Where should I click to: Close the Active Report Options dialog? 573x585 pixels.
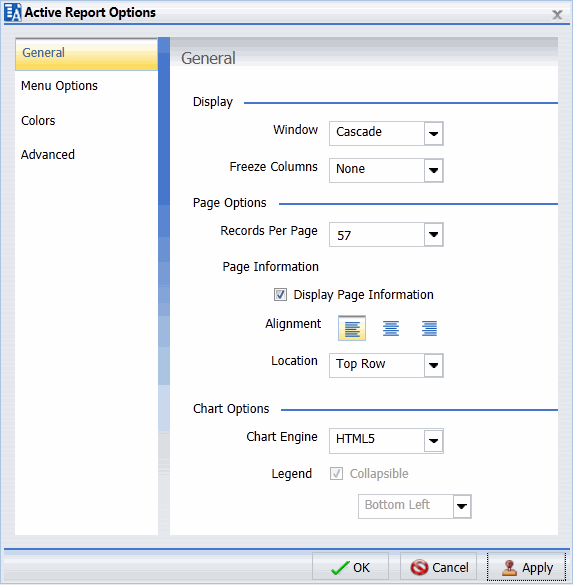[x=557, y=15]
